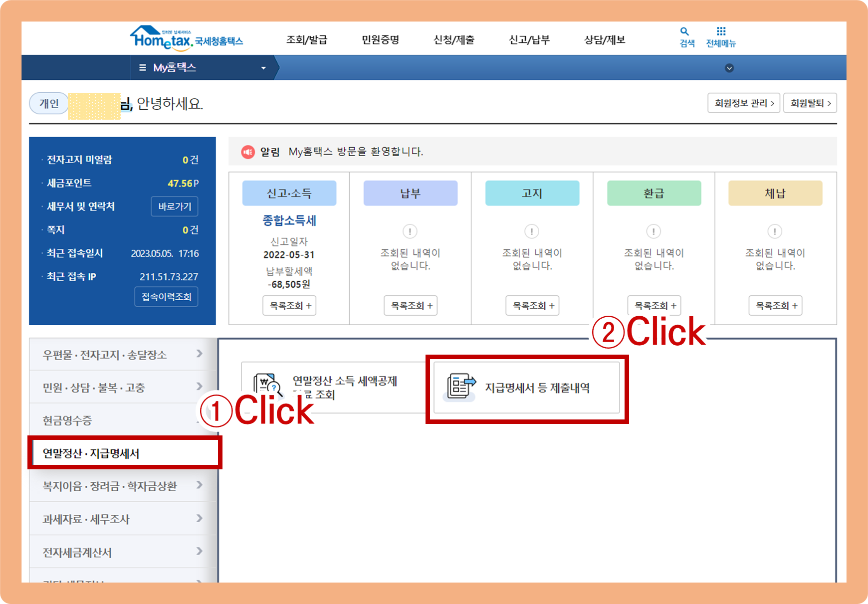Select the 신고·소득 card header

coord(289,193)
